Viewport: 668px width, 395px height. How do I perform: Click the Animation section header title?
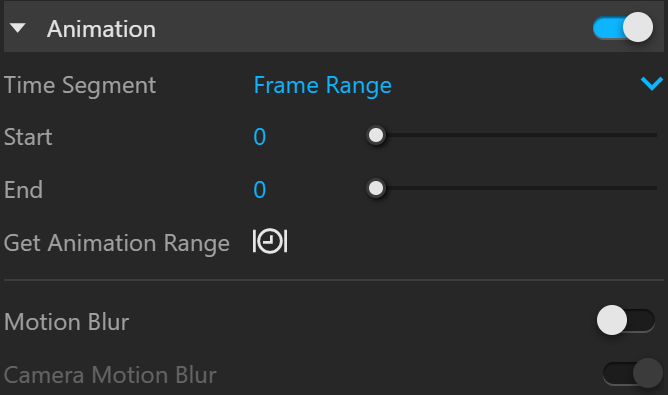pos(101,29)
